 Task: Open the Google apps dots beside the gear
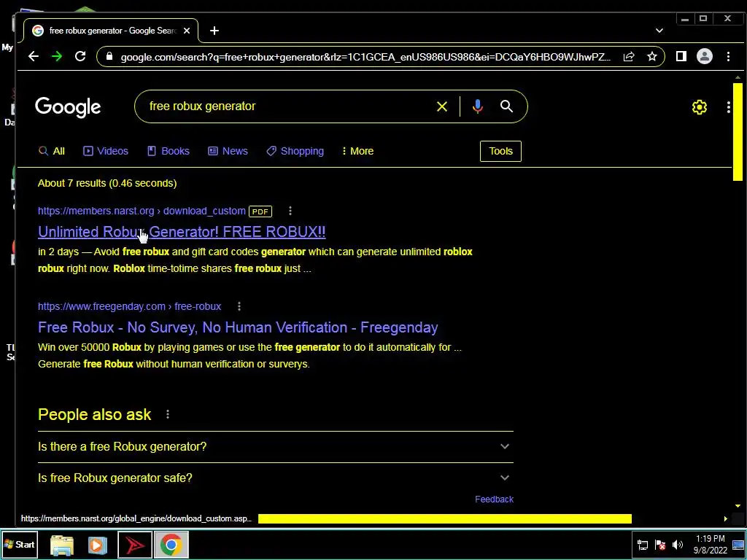(x=729, y=107)
